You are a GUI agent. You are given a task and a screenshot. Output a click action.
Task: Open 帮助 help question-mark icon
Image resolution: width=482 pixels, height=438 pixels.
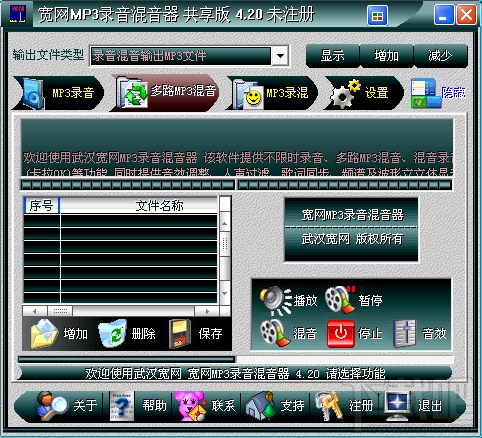122,406
